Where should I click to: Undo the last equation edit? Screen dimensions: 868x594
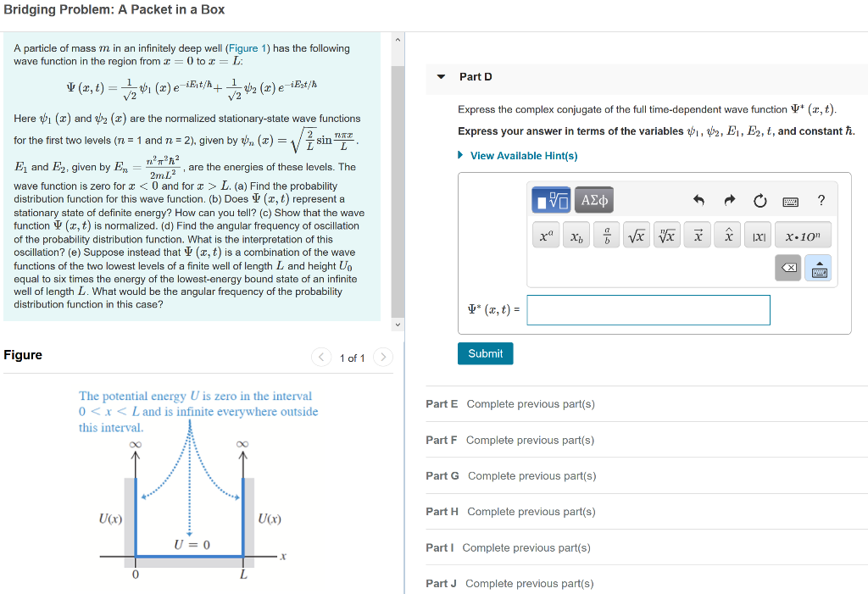coord(698,201)
